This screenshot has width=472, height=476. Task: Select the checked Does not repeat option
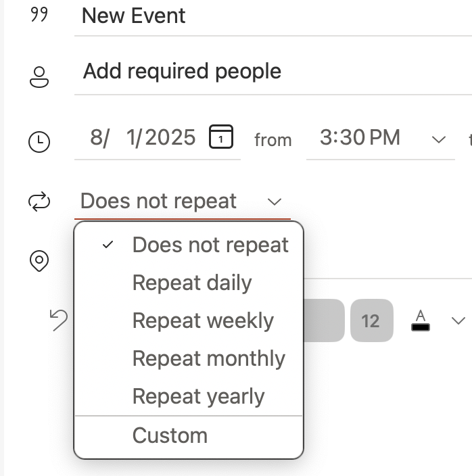point(210,245)
